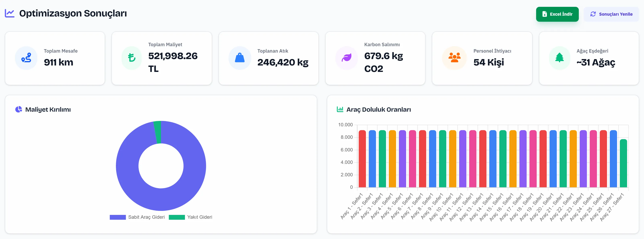Click the Araç 1 - Sefer1 red bar
This screenshot has height=239, width=644.
(x=362, y=159)
